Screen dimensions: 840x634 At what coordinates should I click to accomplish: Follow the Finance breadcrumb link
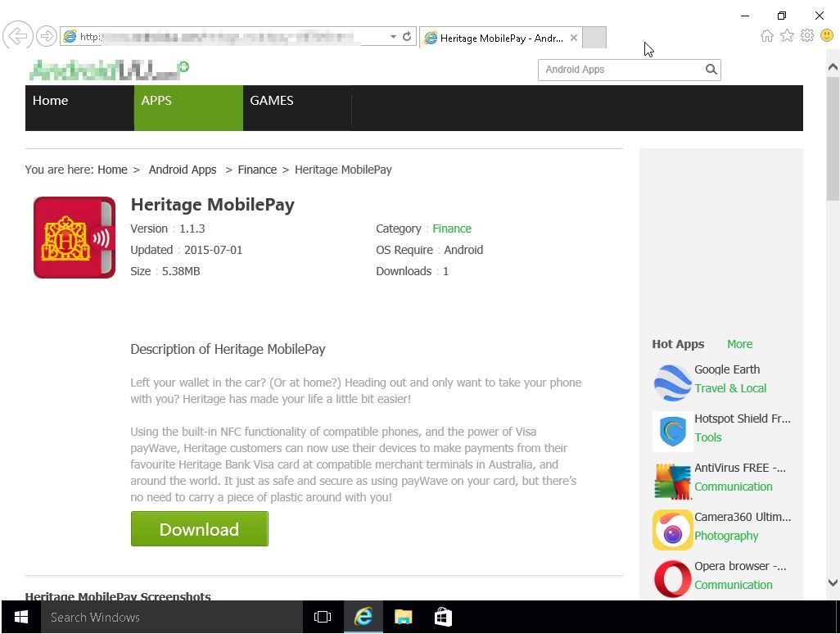tap(257, 170)
